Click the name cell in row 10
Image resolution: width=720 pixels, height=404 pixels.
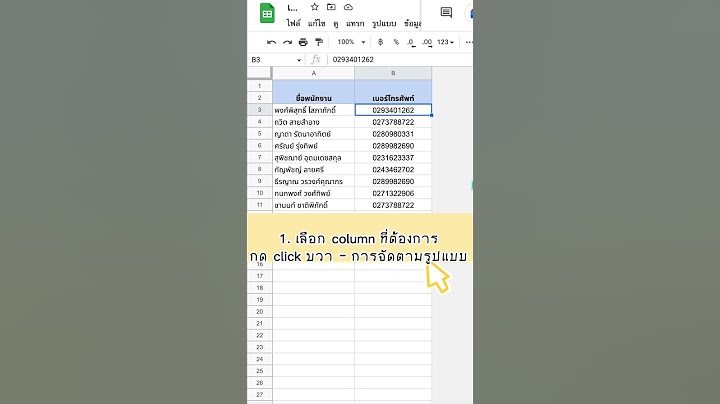[314, 193]
